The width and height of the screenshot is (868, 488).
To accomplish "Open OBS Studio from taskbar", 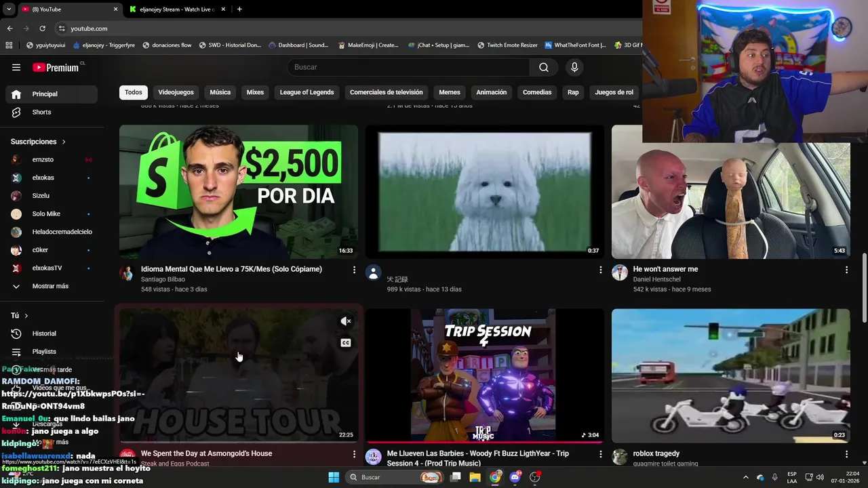I will pyautogui.click(x=535, y=477).
